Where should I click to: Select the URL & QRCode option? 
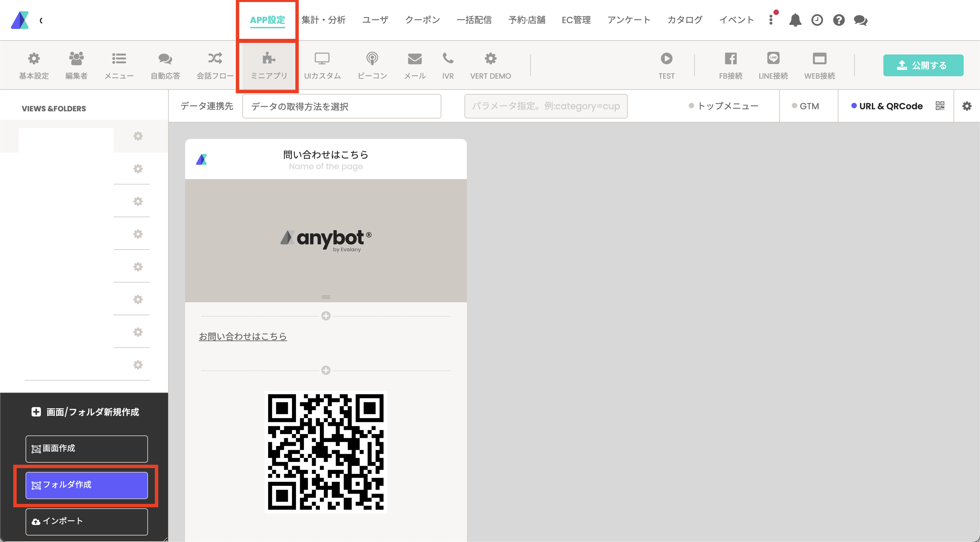(887, 106)
